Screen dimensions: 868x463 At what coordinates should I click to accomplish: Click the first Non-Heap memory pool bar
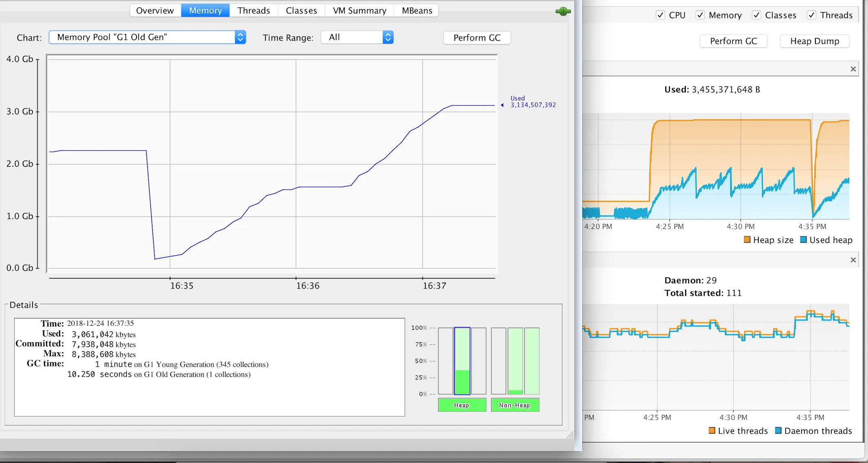click(x=498, y=361)
